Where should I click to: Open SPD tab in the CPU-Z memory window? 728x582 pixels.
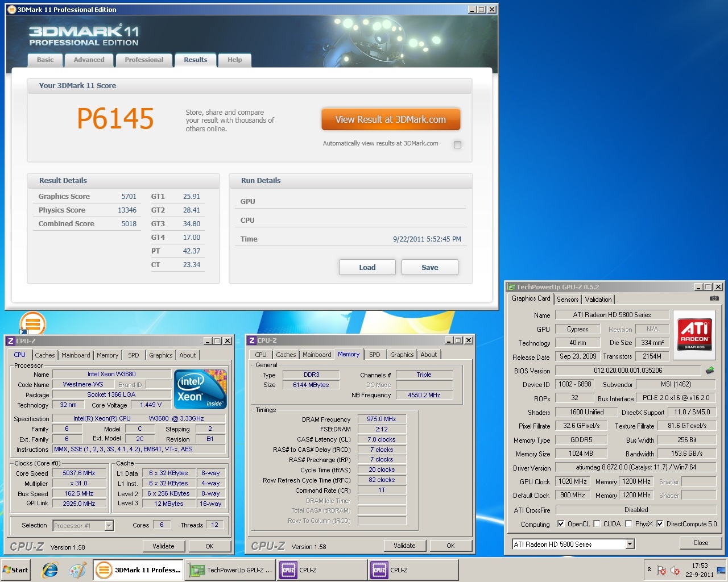[x=375, y=355]
